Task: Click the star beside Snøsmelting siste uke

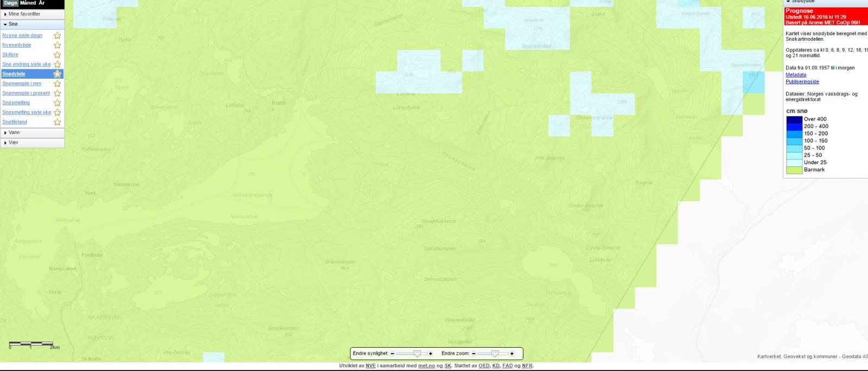Action: 57,112
